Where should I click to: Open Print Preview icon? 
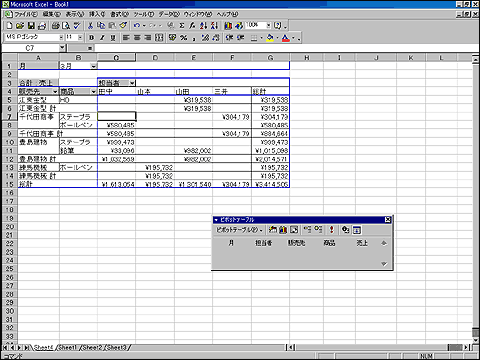tap(66, 26)
